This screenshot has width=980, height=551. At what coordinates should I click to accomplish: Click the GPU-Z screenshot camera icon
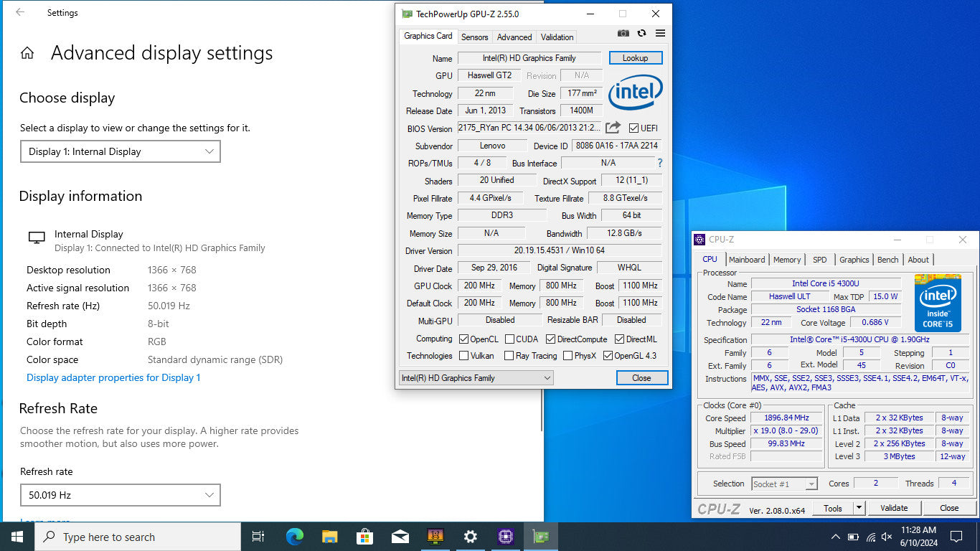pyautogui.click(x=623, y=33)
